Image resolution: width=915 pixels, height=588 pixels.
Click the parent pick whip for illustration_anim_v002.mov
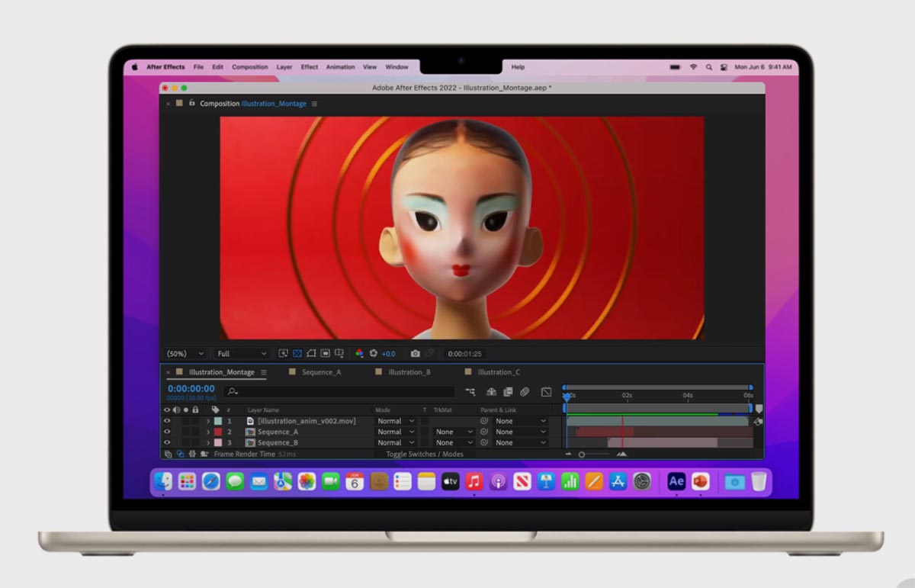(484, 421)
